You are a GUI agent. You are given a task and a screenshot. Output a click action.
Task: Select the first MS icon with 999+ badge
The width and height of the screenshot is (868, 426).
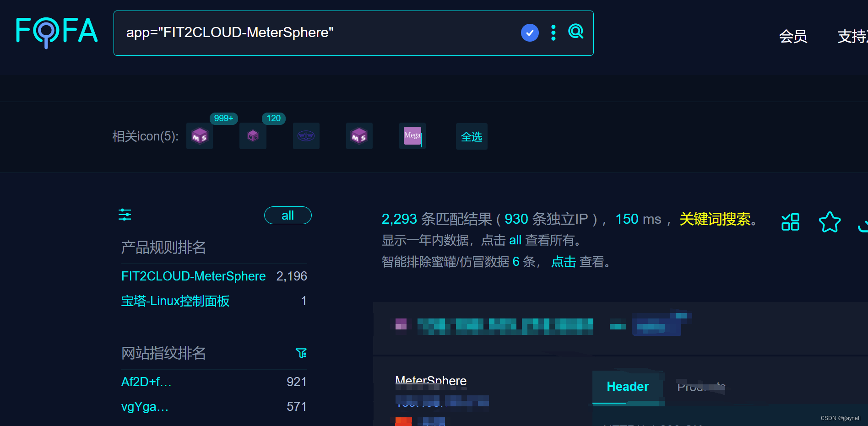pos(200,136)
